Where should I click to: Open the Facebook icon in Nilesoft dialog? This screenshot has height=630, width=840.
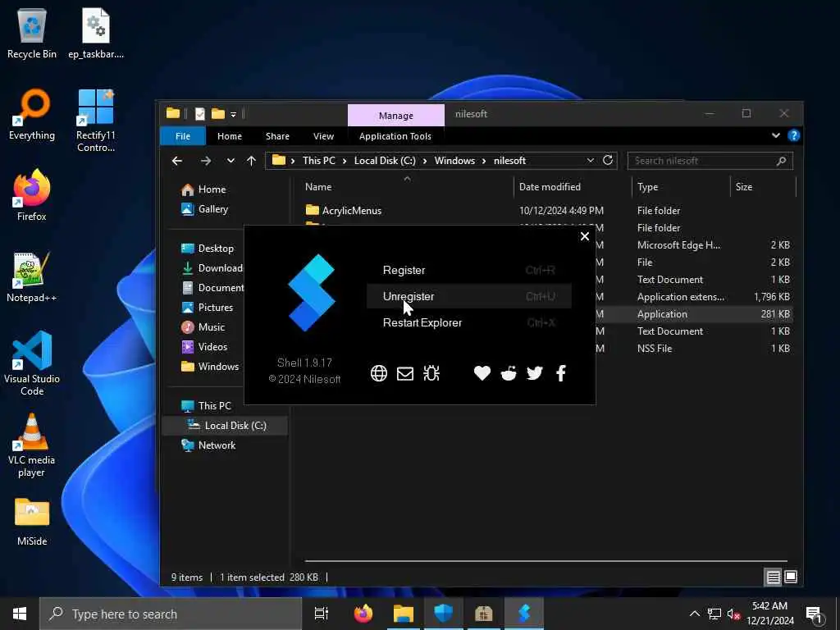click(561, 373)
